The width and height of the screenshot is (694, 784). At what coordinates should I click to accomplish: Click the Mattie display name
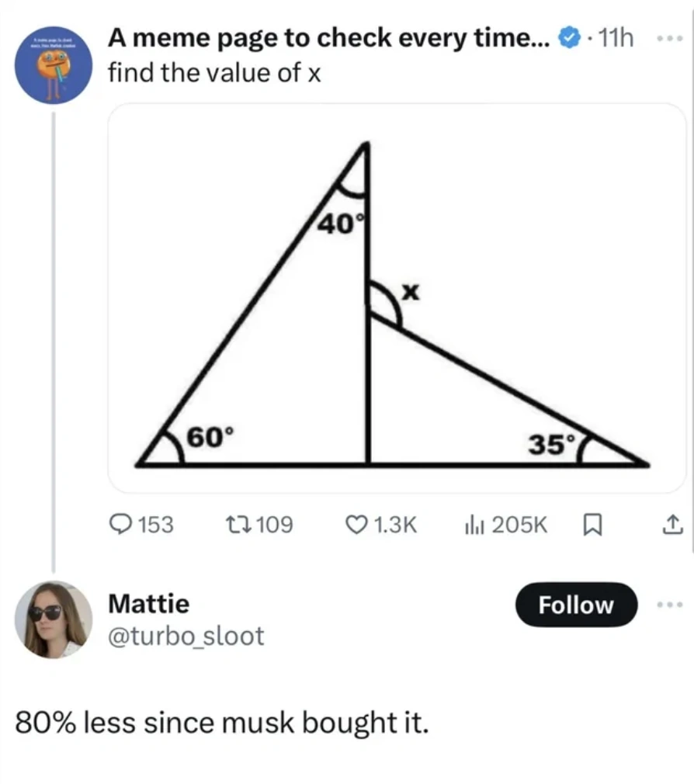pos(148,603)
